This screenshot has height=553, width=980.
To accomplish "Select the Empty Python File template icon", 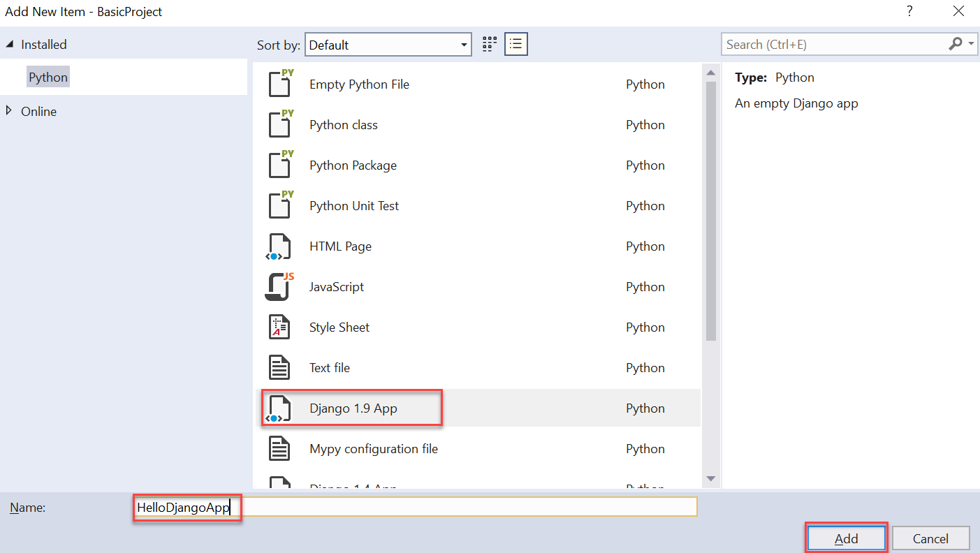I will [281, 84].
